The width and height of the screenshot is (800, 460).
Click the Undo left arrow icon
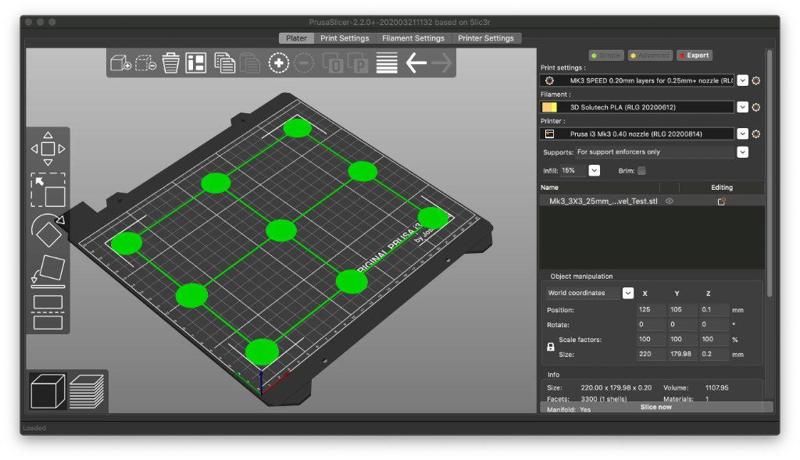pyautogui.click(x=416, y=63)
